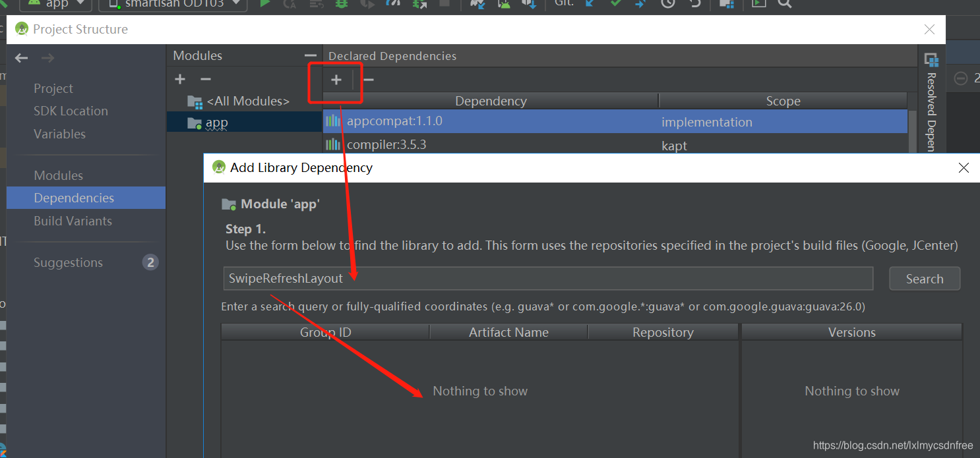Screen dimensions: 980x458
Task: Open 'app' run configuration dropdown
Action: 55,4
